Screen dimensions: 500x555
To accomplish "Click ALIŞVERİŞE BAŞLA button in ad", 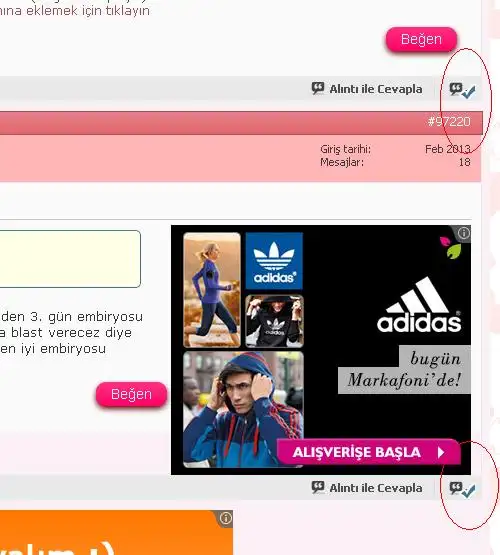I will pos(369,452).
